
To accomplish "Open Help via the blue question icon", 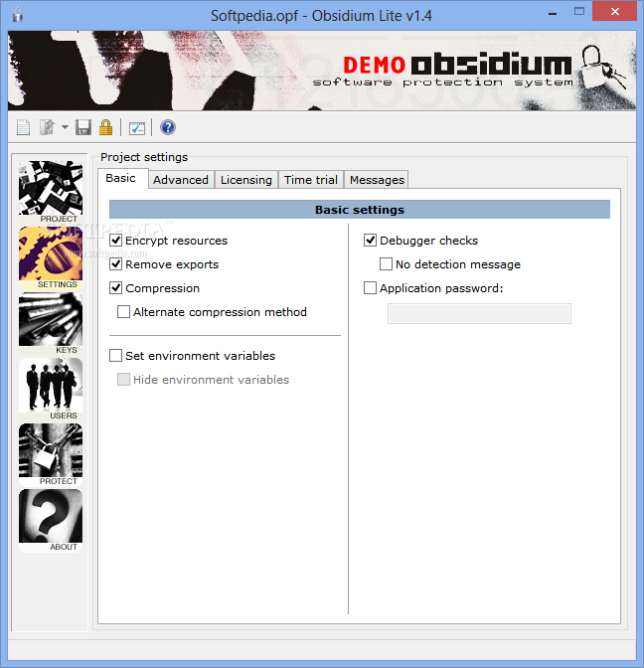I will point(168,127).
